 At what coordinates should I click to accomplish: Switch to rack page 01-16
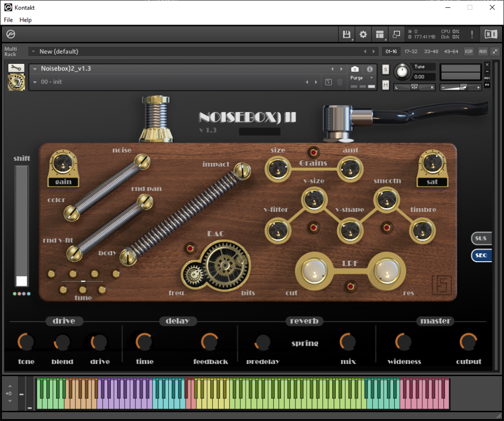coord(391,51)
